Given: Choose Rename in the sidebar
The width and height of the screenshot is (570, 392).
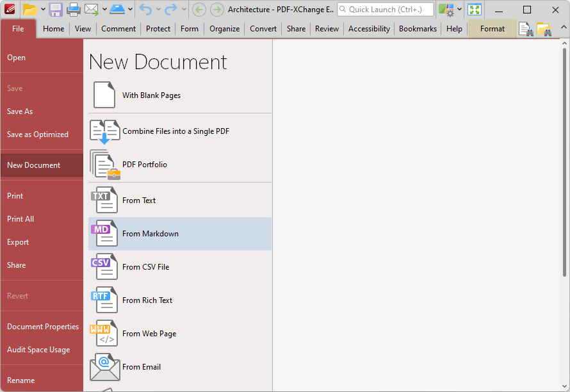Looking at the screenshot, I should pyautogui.click(x=42, y=380).
